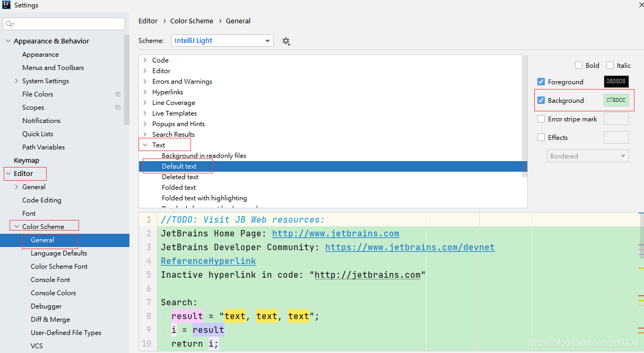Collapse the Editor section in sidebar
Image resolution: width=644 pixels, height=353 pixels.
click(8, 173)
